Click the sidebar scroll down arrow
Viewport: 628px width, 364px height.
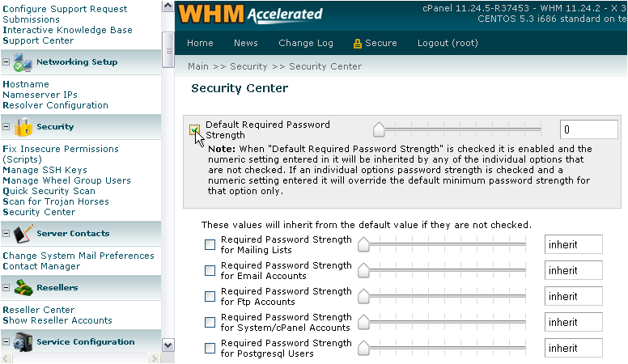[x=168, y=345]
